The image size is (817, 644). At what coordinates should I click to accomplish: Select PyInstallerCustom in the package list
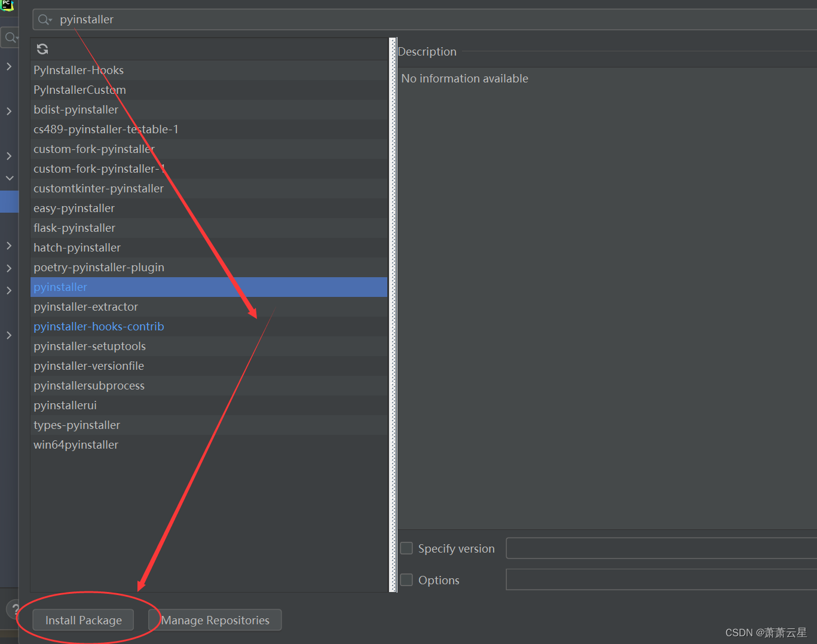[209, 90]
